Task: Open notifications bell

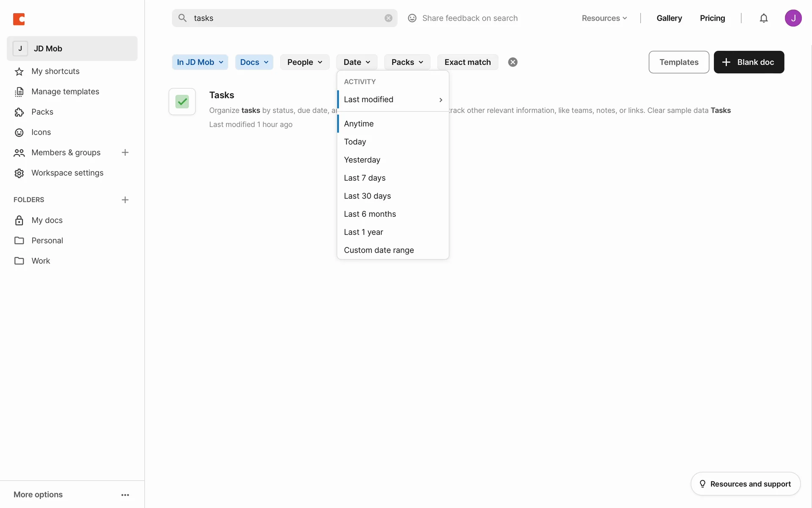Action: [763, 18]
